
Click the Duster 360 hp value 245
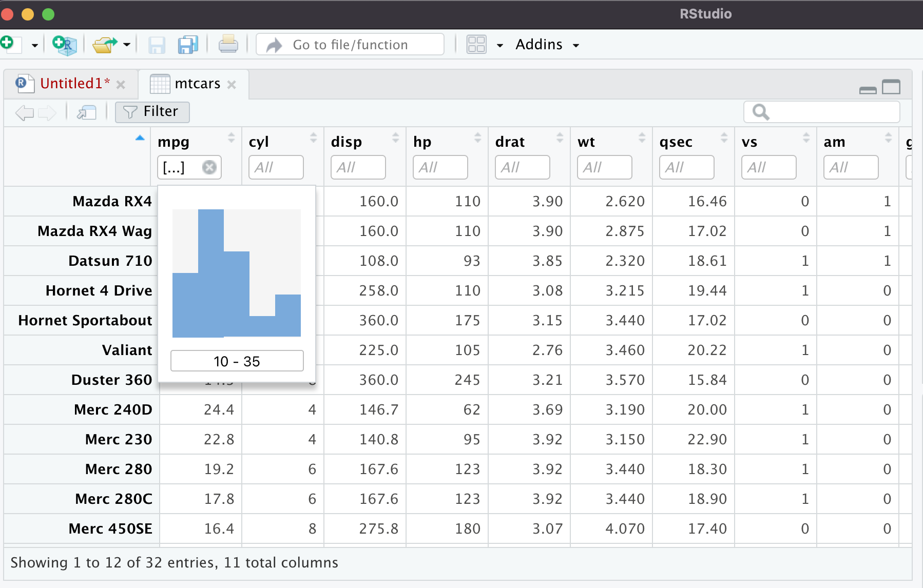[x=467, y=380]
